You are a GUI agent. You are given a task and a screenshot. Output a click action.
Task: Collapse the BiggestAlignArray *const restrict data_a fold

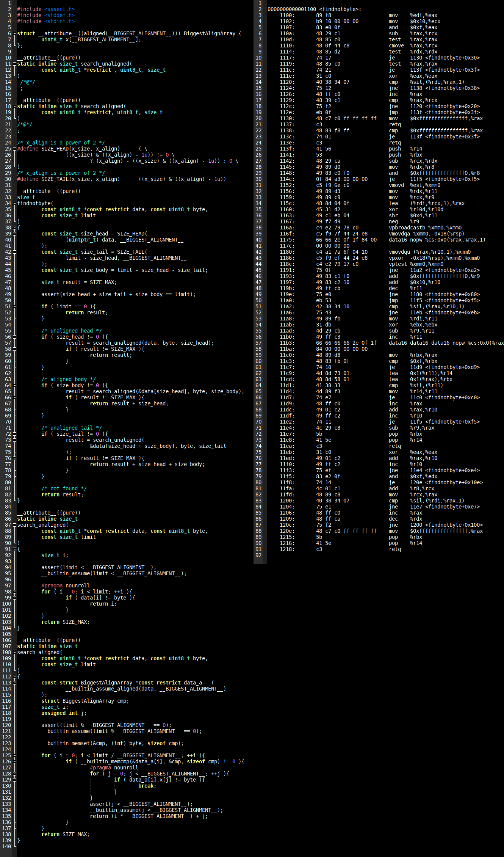(x=14, y=683)
